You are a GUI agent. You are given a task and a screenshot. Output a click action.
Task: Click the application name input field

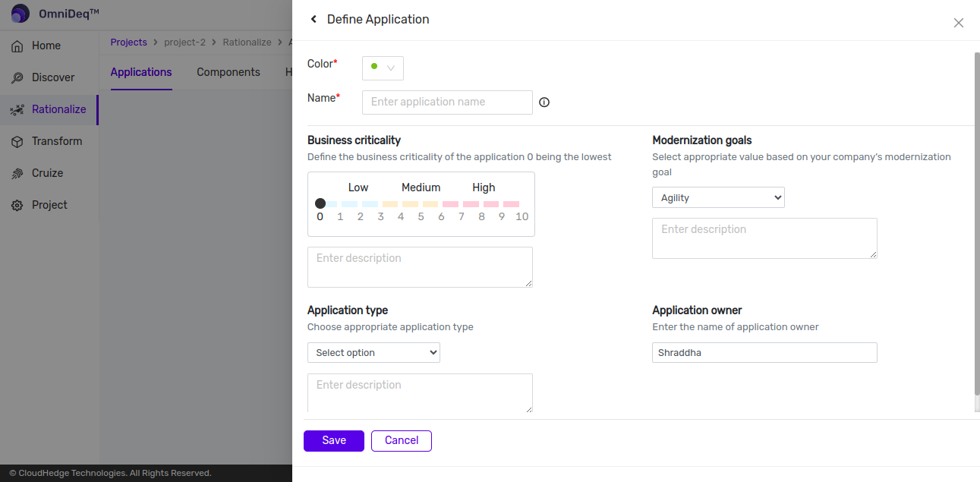pyautogui.click(x=447, y=102)
